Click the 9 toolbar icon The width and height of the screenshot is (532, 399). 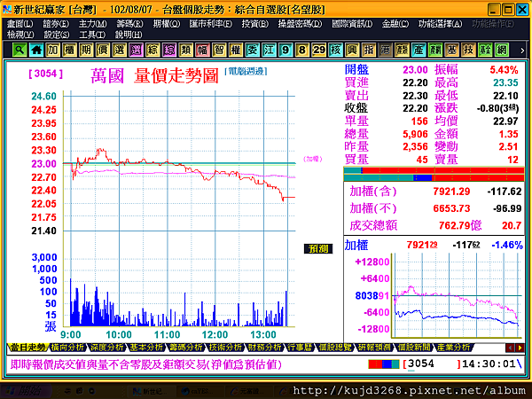pos(286,50)
